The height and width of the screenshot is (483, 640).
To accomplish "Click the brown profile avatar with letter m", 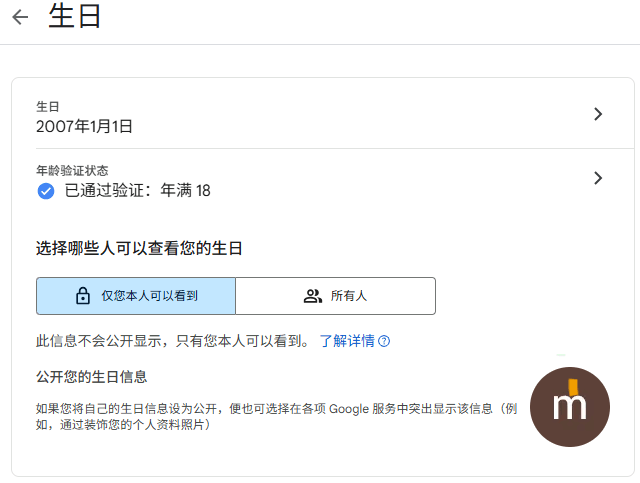I will tap(570, 407).
